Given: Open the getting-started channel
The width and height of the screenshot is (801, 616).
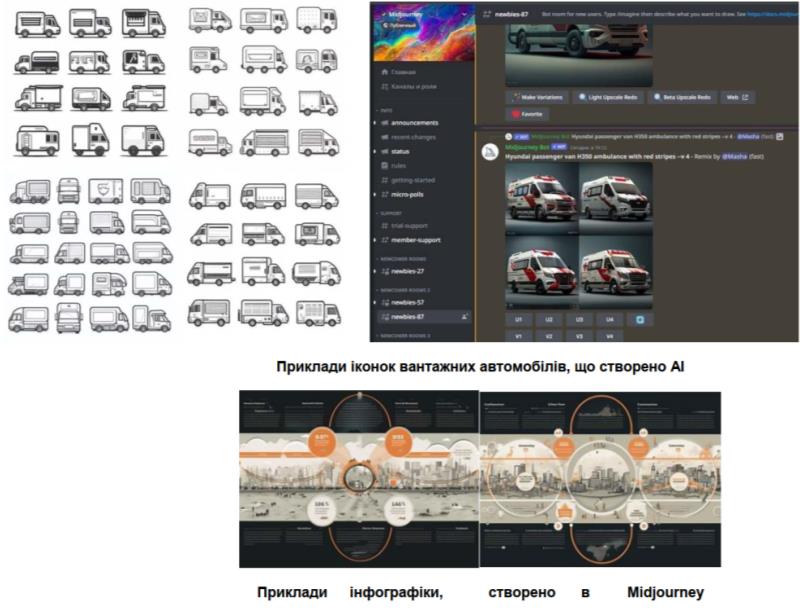Looking at the screenshot, I should point(408,180).
